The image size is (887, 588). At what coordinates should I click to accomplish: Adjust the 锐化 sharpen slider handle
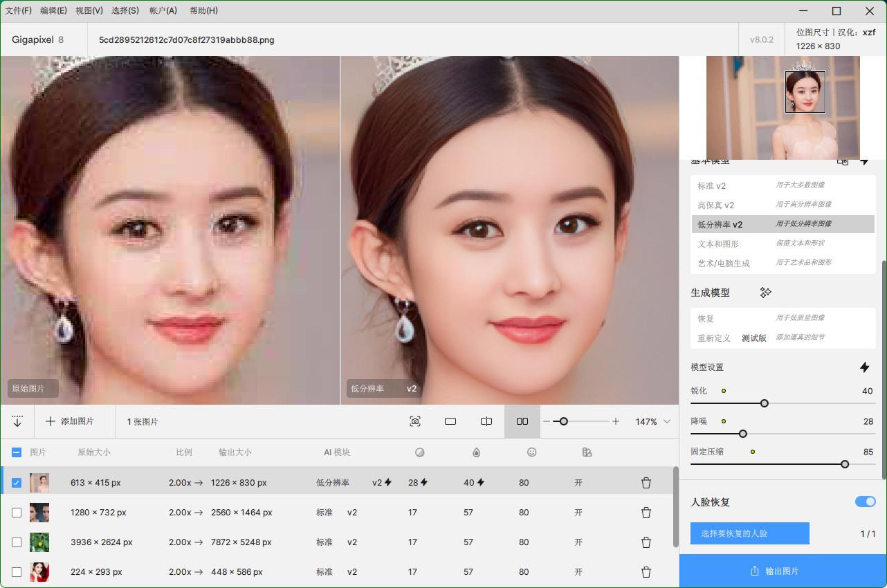pos(765,403)
